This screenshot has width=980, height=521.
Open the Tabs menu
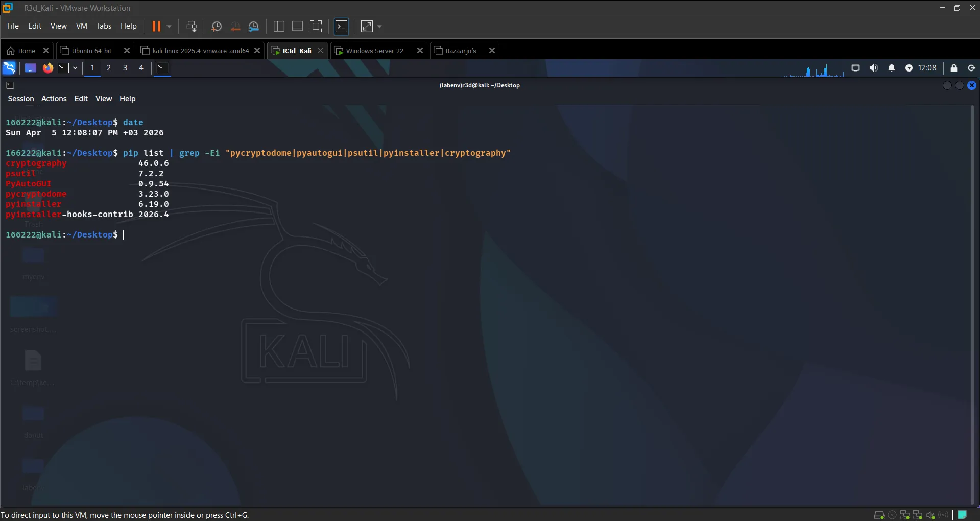[x=104, y=26]
